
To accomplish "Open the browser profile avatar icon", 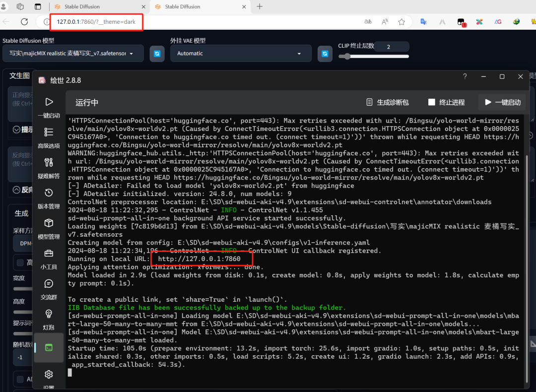I will coord(4,6).
